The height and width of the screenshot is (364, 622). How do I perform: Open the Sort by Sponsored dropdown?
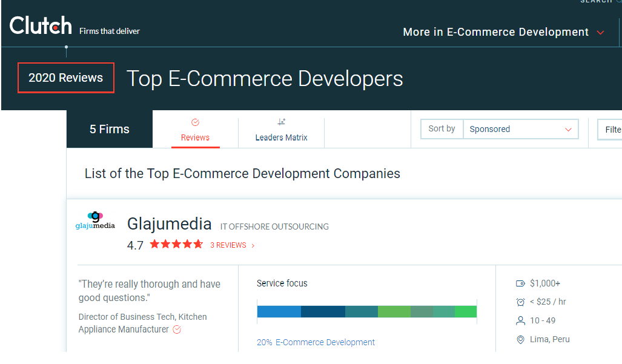pyautogui.click(x=520, y=129)
